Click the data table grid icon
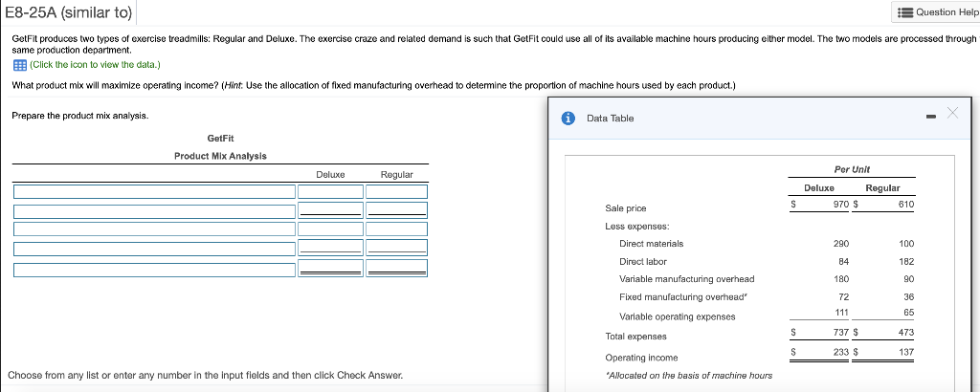The height and width of the screenshot is (392, 980). tap(19, 64)
